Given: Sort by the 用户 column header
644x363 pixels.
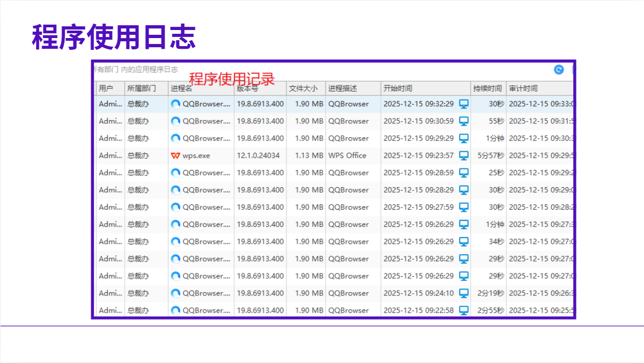Looking at the screenshot, I should click(x=106, y=88).
